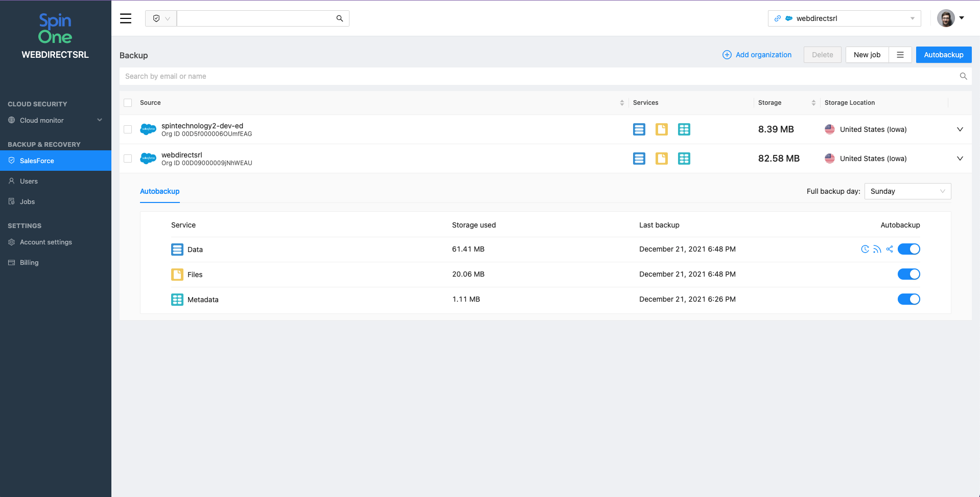Screen dimensions: 980x497
Task: Turn off the Metadata autobackup switch
Action: tap(908, 299)
